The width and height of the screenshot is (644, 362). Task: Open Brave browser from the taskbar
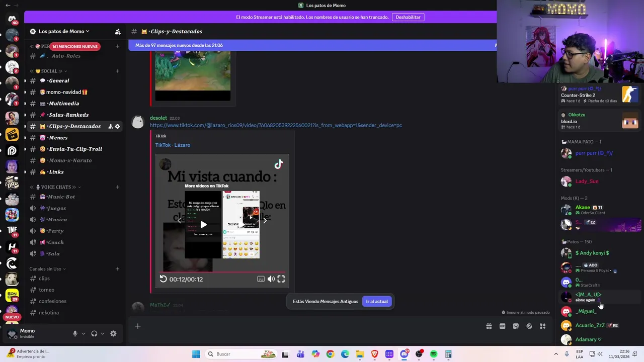tap(374, 354)
